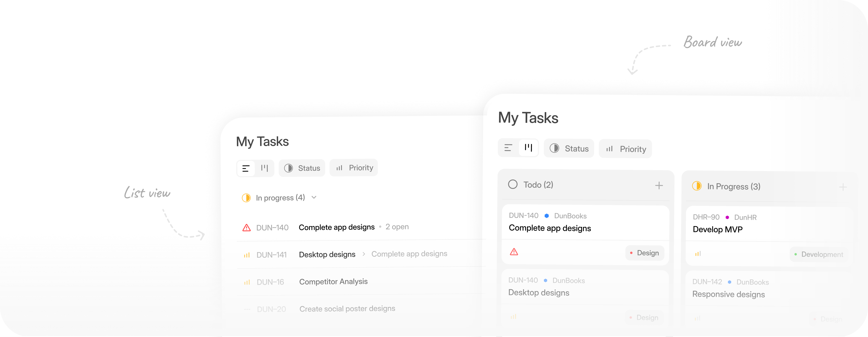Select list layout icon in board panel
Image resolution: width=868 pixels, height=337 pixels.
(x=508, y=148)
